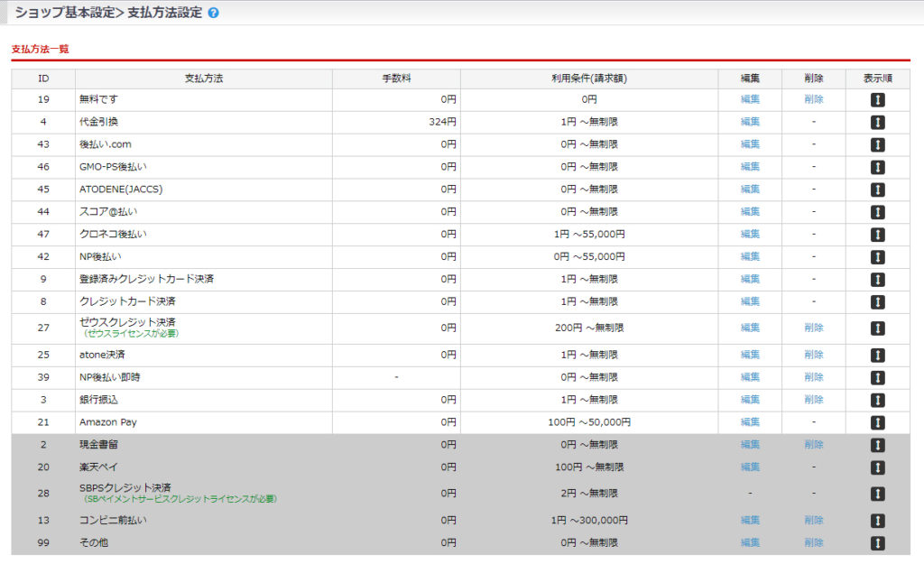The width and height of the screenshot is (924, 564).
Task: Edit the 代金引換 payment method
Action: click(750, 122)
